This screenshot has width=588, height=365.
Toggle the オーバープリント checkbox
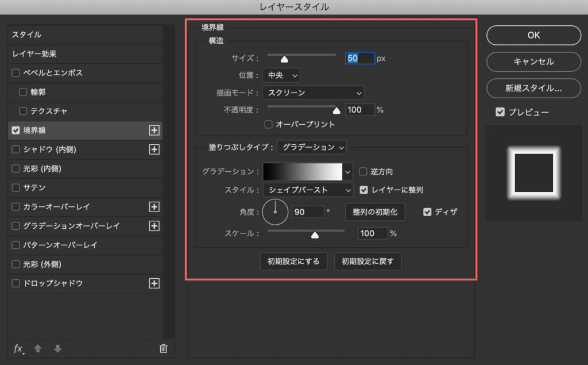click(269, 124)
